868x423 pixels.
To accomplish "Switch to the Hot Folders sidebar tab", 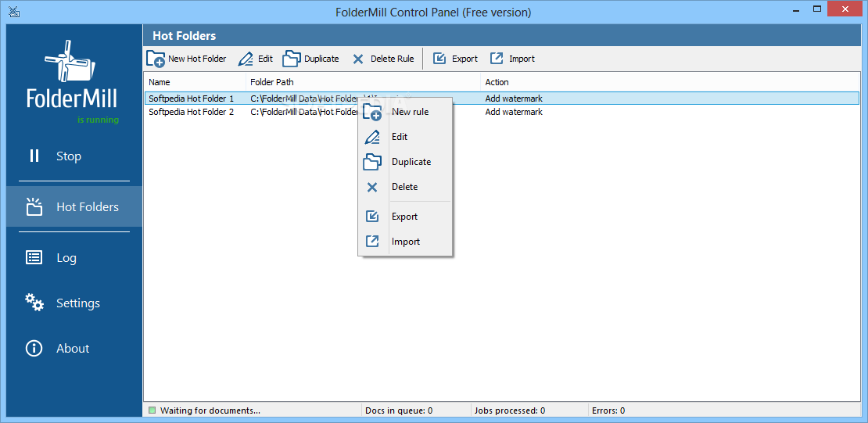I will coord(74,207).
